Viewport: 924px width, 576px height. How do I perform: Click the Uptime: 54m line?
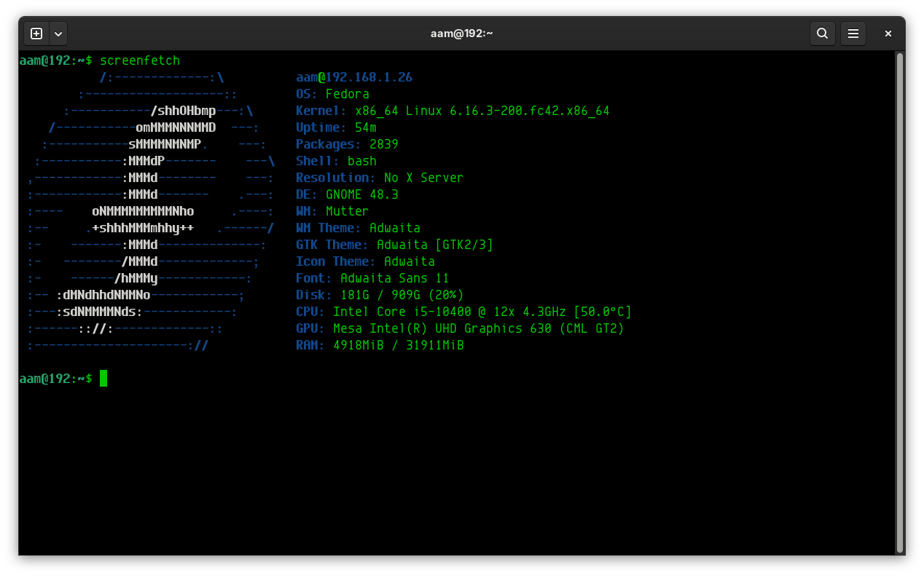tap(336, 127)
